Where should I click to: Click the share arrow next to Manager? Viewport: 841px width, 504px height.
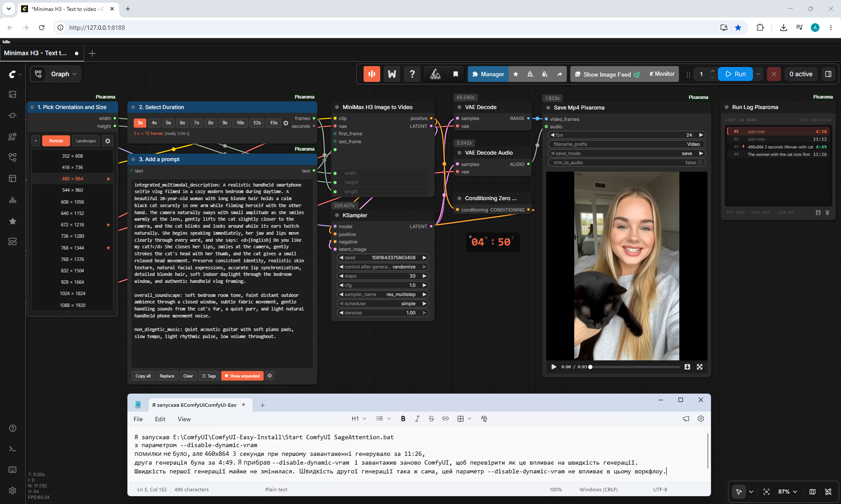tap(559, 74)
